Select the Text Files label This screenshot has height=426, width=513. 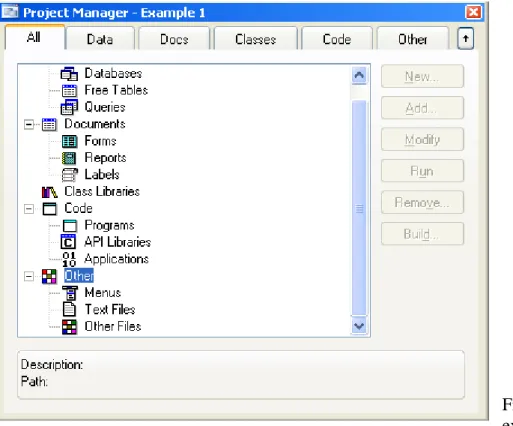pyautogui.click(x=110, y=310)
